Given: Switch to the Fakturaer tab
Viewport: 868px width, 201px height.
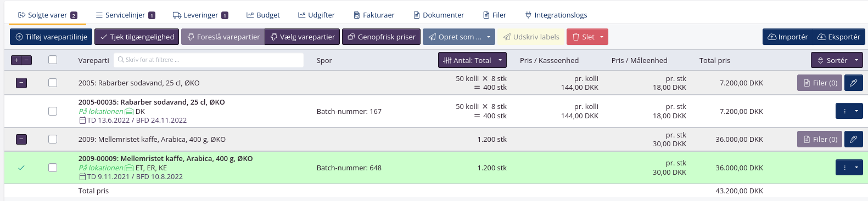Looking at the screenshot, I should (x=374, y=15).
